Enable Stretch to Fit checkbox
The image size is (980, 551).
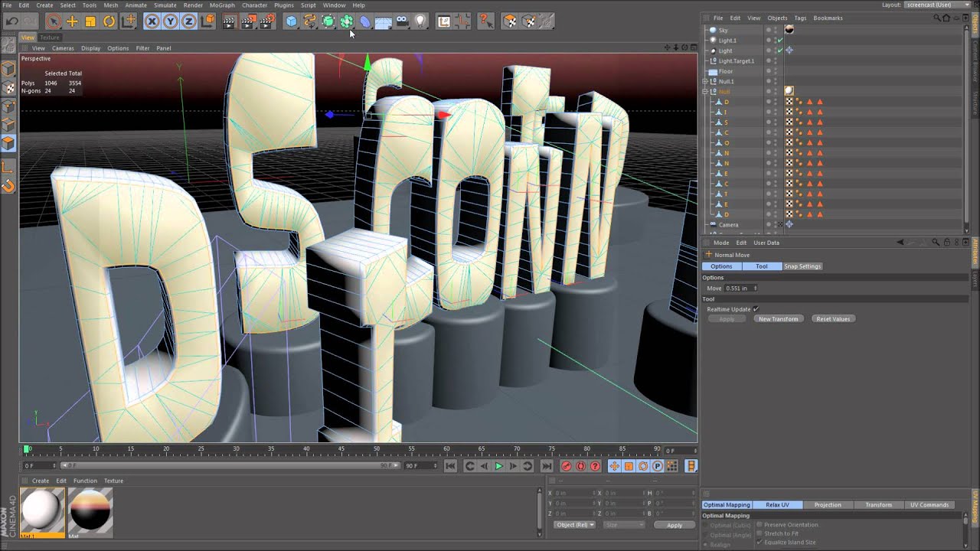click(759, 533)
